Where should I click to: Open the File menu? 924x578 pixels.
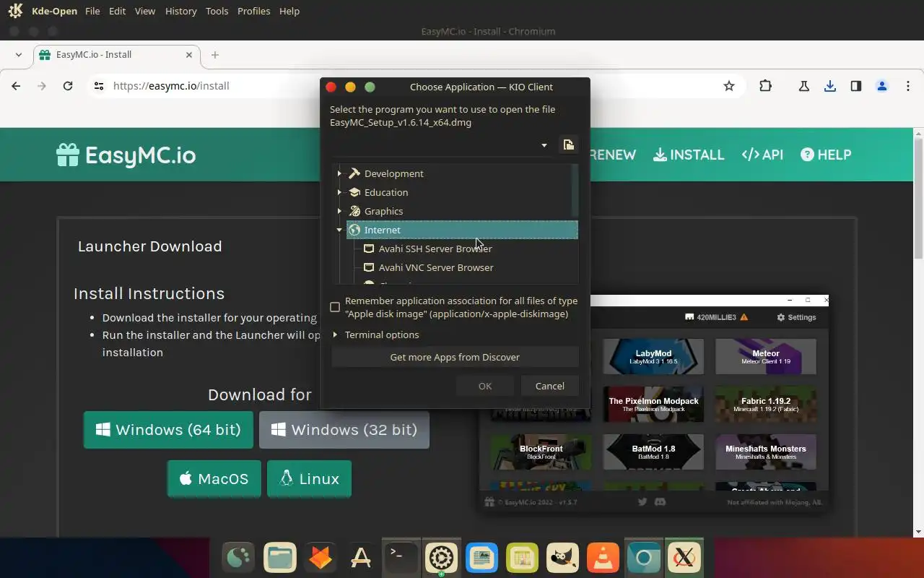click(x=92, y=11)
